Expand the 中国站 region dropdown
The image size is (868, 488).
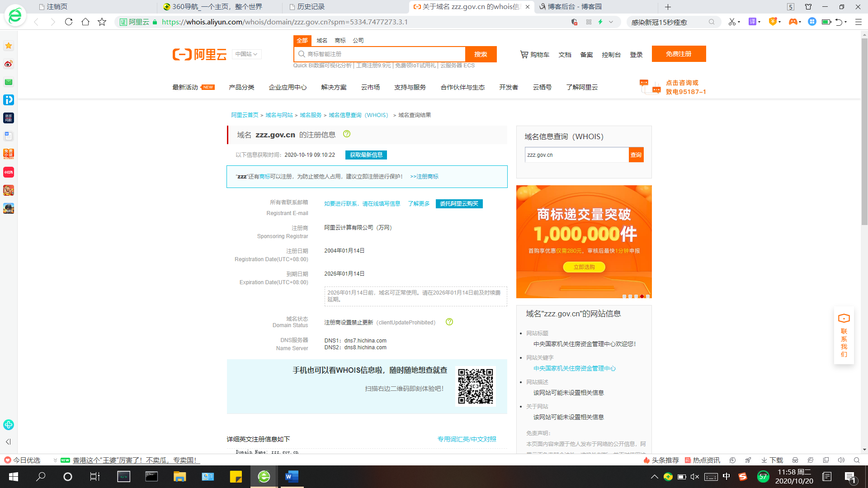(x=246, y=54)
